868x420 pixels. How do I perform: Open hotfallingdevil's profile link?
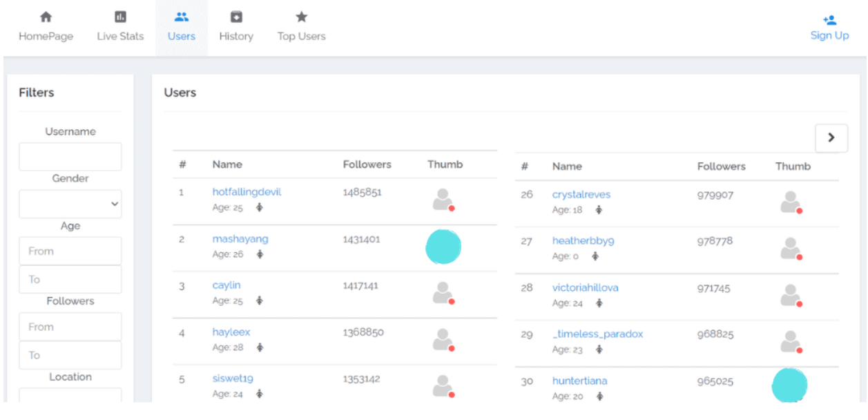pos(247,192)
